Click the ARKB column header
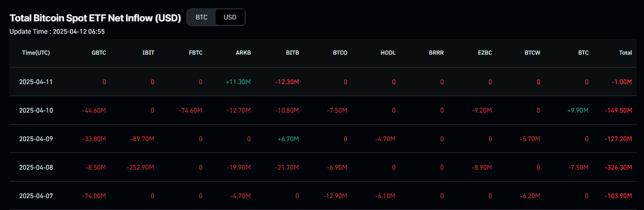The image size is (644, 210). click(244, 53)
